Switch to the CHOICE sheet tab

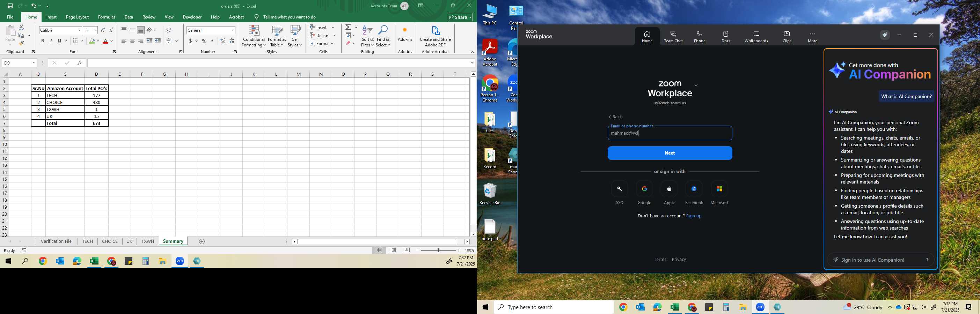pyautogui.click(x=110, y=241)
